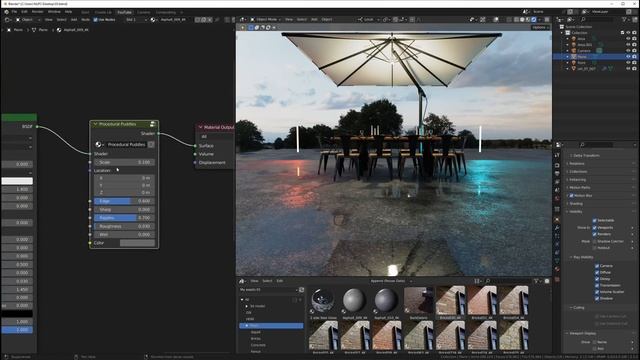Image resolution: width=640 pixels, height=360 pixels.
Task: Open the node editor Add menu
Action: [73, 20]
